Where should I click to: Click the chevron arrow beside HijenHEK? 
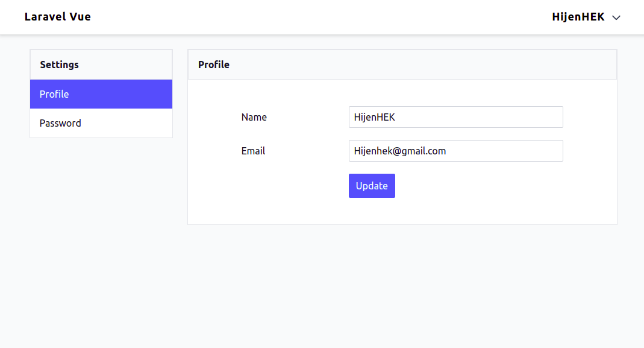(x=616, y=18)
